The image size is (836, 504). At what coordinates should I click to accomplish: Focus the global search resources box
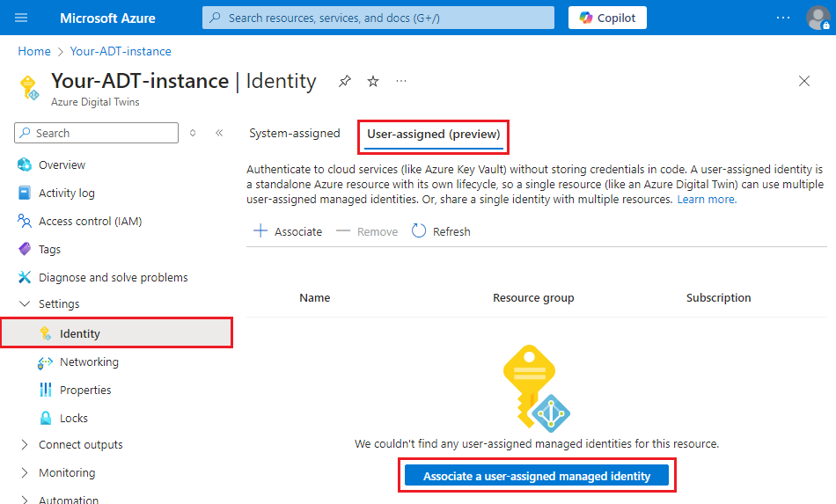378,18
